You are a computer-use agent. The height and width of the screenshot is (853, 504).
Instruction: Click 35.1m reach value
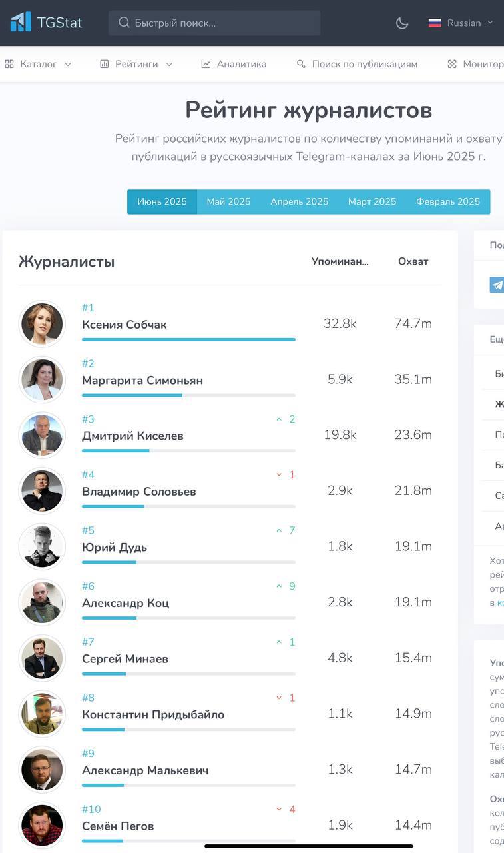click(413, 379)
